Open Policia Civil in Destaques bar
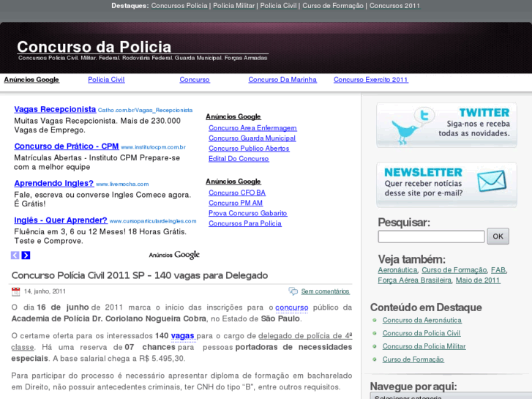532x399 pixels. coord(278,6)
